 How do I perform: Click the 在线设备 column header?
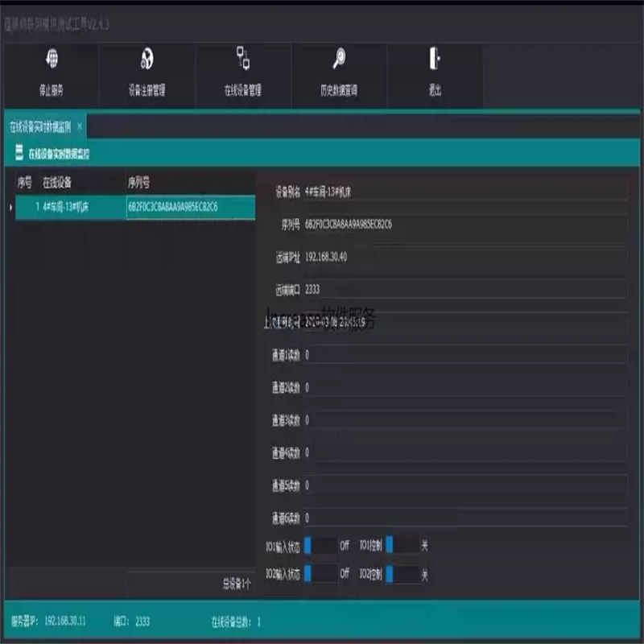[57, 183]
